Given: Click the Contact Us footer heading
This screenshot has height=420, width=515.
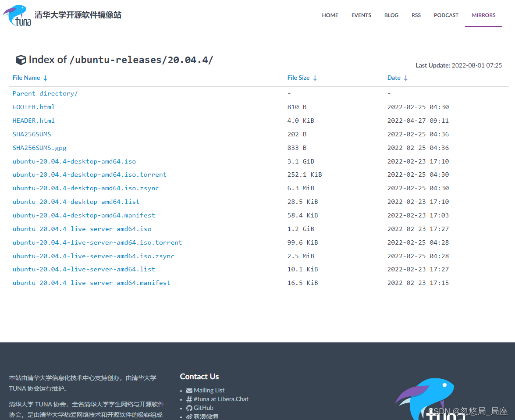Looking at the screenshot, I should (x=199, y=377).
